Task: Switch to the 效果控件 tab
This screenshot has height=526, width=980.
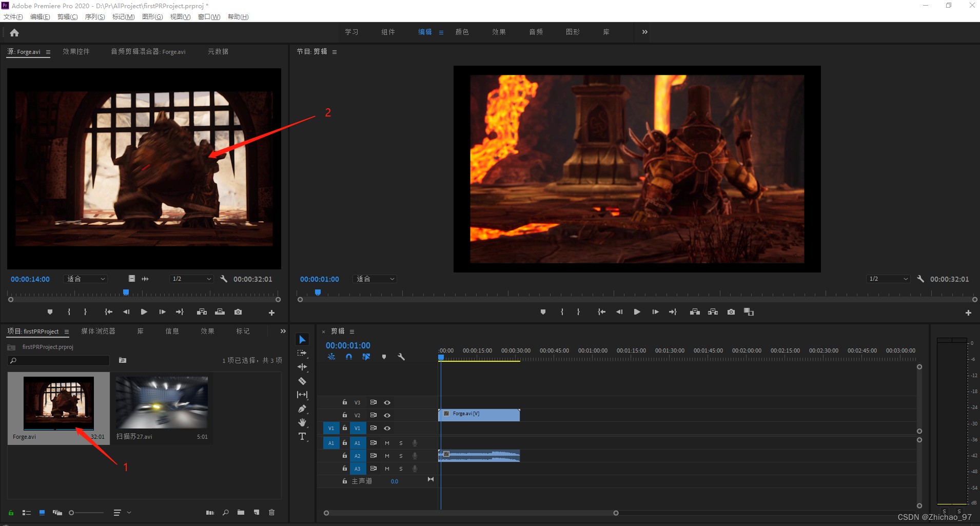Action: 76,51
